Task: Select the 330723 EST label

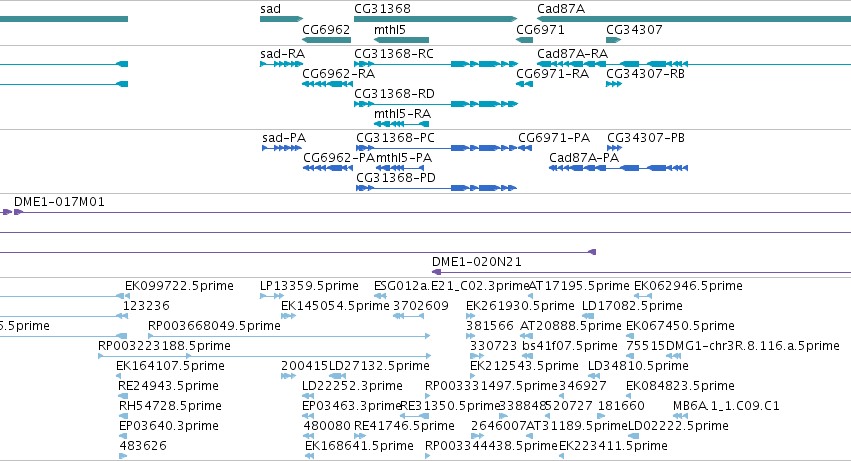Action: (493, 346)
